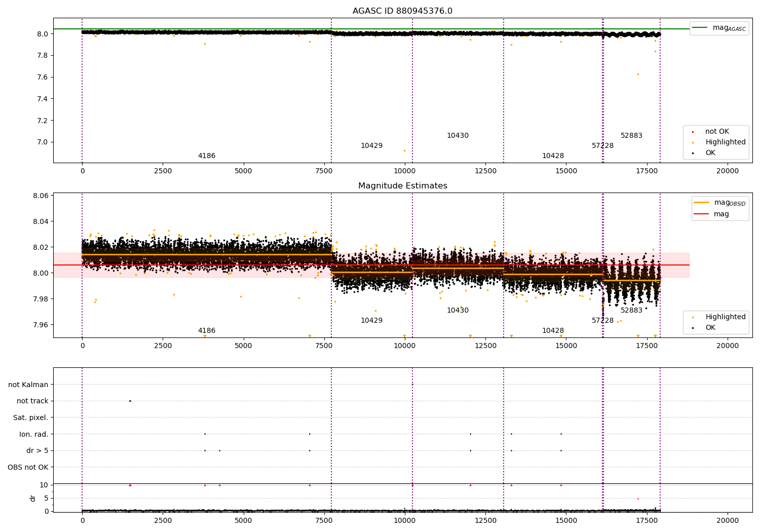This screenshot has width=760, height=532.
Task: Click OBSID label 57228 in the top plot
Action: pos(602,146)
